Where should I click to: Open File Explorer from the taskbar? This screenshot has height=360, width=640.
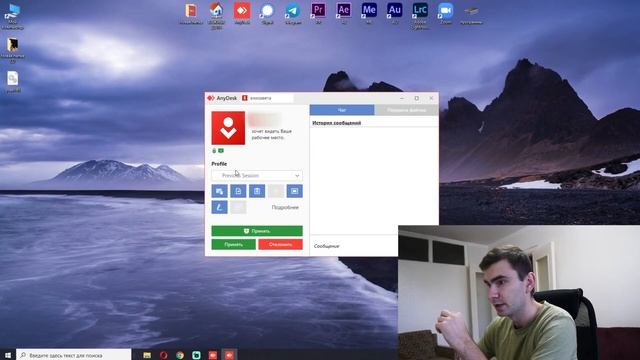click(147, 355)
